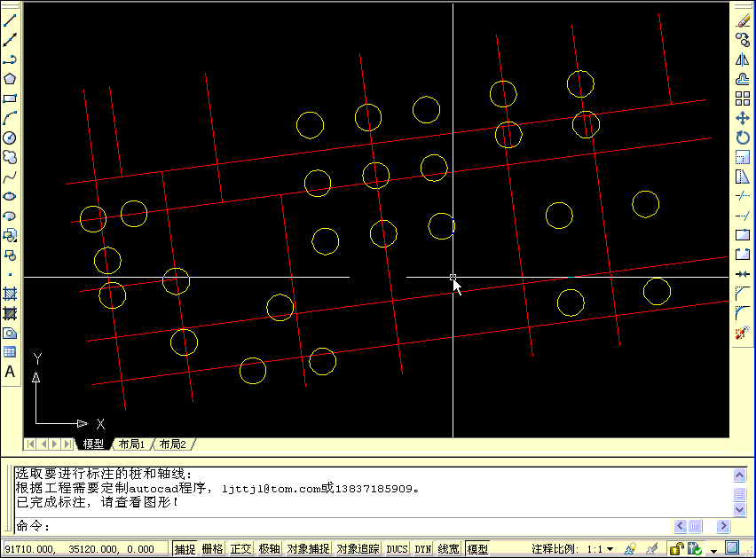The image size is (756, 558).
Task: Select the Ellipse Arc tool
Action: (10, 216)
